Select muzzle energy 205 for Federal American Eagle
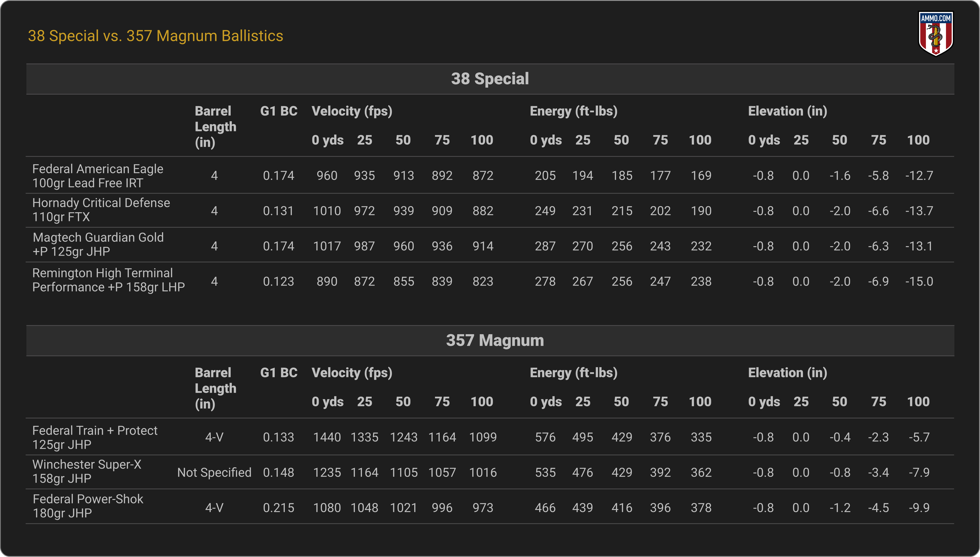The image size is (980, 557). click(x=545, y=176)
